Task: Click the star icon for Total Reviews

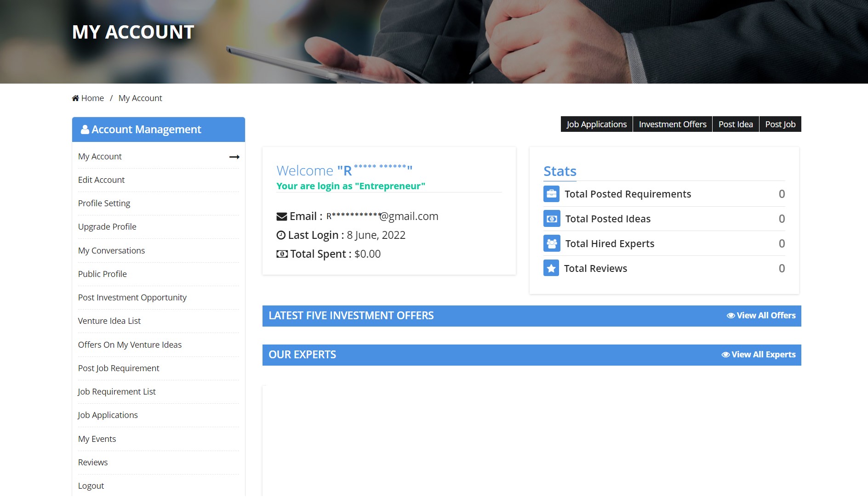Action: 551,268
